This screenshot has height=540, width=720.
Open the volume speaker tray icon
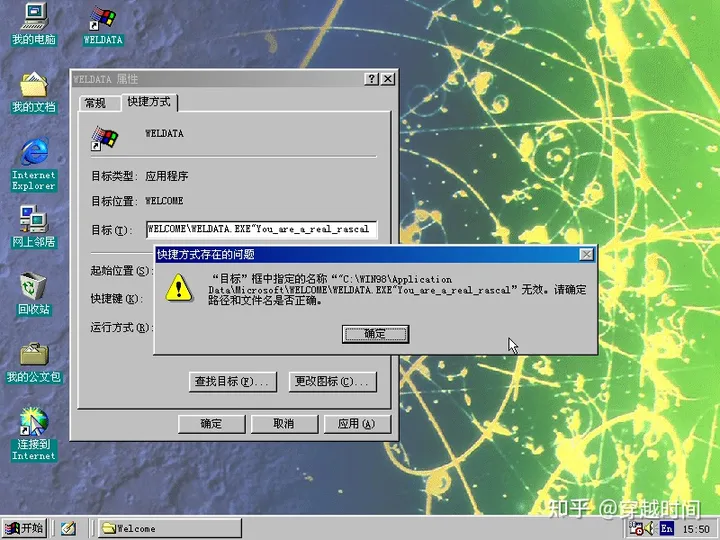(x=649, y=529)
